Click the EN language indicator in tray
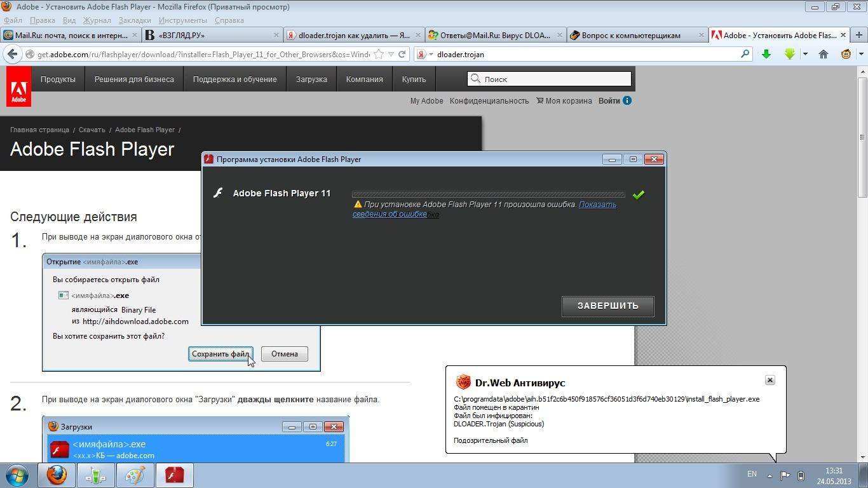 (x=752, y=474)
